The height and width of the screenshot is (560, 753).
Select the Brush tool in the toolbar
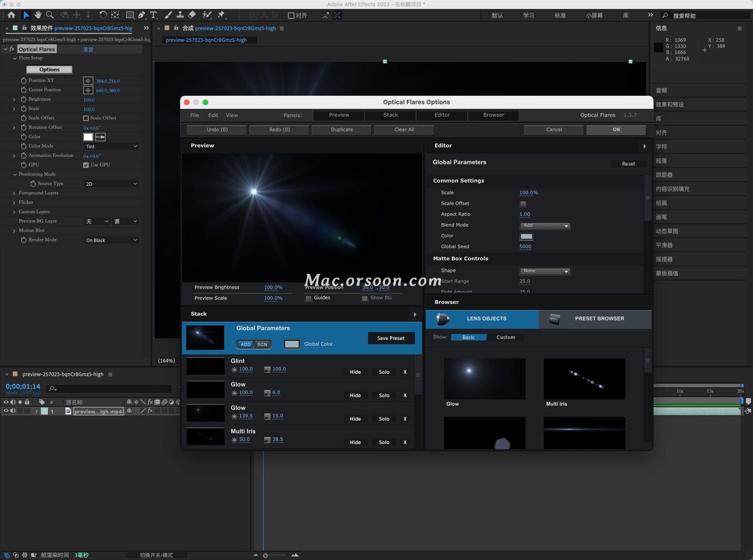tap(168, 15)
